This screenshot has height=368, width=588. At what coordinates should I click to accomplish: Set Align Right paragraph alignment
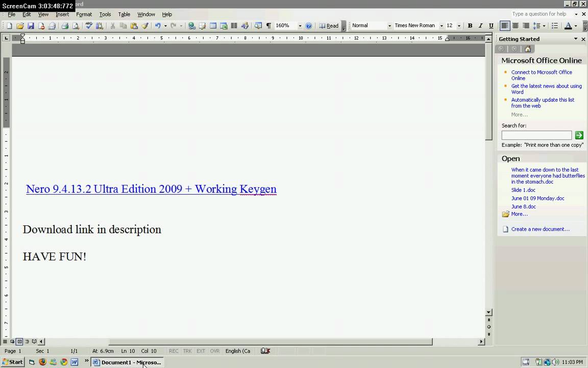point(526,26)
